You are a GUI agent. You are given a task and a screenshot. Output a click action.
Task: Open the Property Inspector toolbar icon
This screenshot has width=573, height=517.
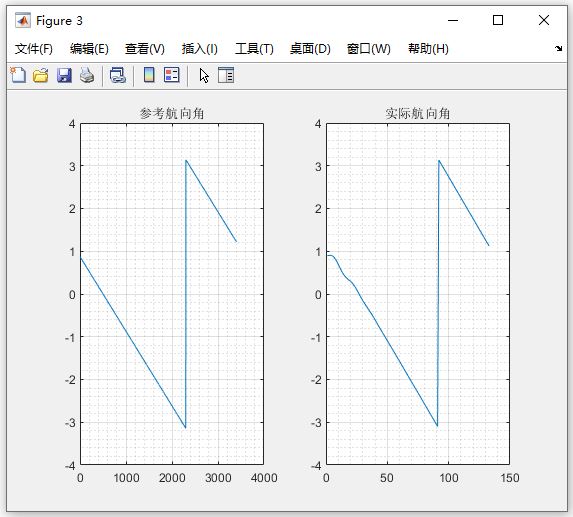[226, 75]
